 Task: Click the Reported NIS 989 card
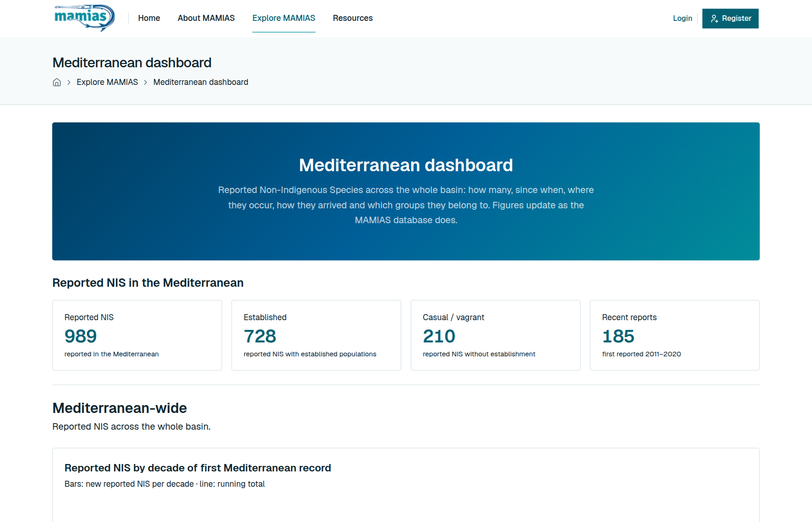[137, 335]
